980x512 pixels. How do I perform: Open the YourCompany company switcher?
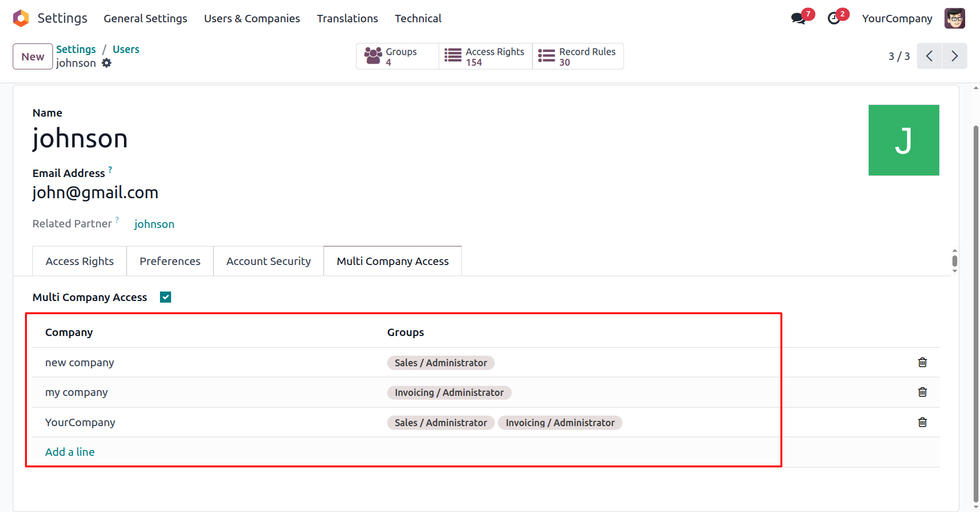[897, 19]
